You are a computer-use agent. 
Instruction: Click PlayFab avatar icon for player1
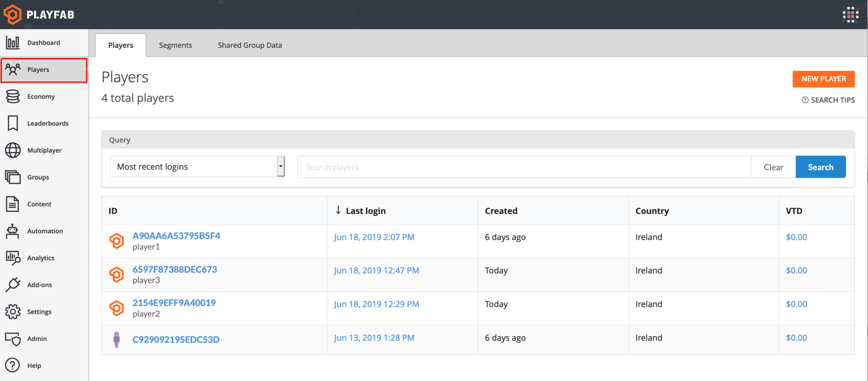pos(117,241)
